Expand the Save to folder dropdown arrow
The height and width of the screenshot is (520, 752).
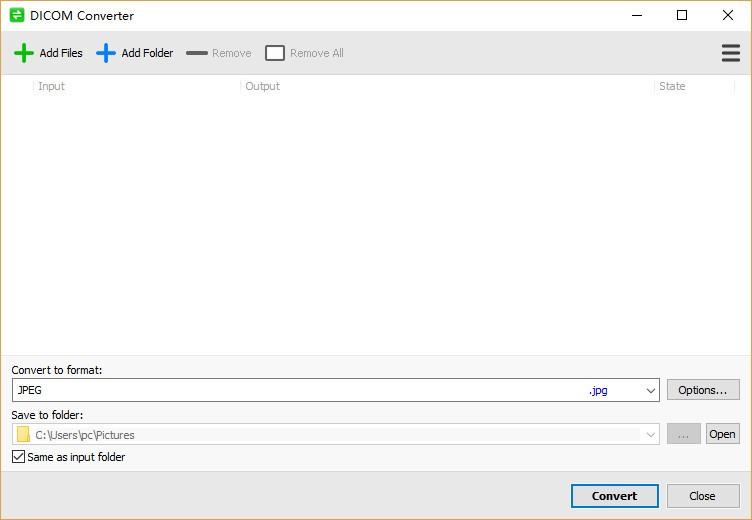coord(650,435)
